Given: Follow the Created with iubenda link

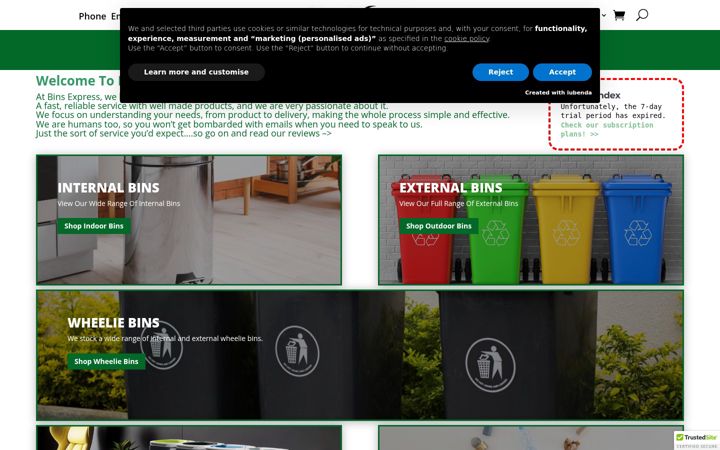Looking at the screenshot, I should [x=558, y=92].
